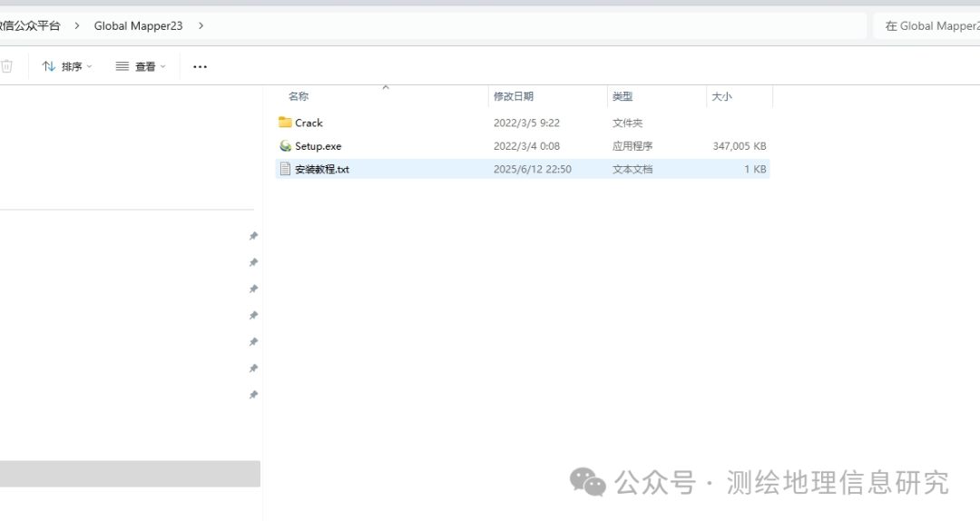Screen dimensions: 980x521
Task: Sort by the 类型 column header
Action: (x=622, y=96)
